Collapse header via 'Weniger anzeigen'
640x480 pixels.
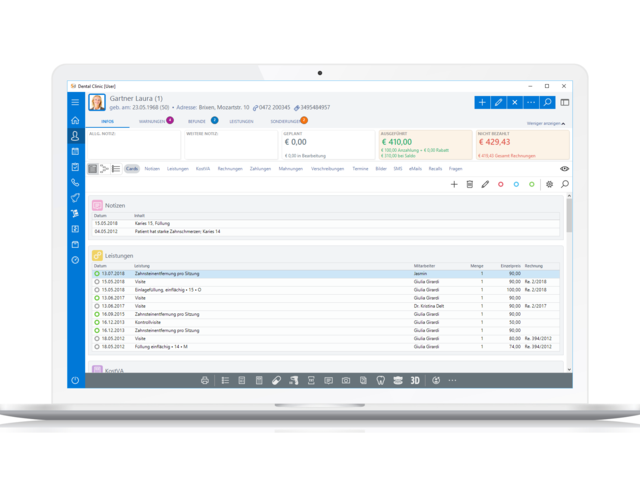point(546,123)
